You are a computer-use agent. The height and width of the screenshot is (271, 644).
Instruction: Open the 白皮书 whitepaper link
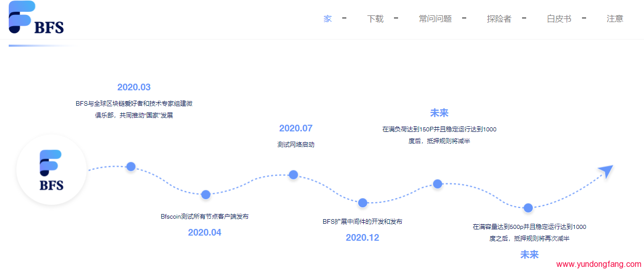click(x=559, y=19)
